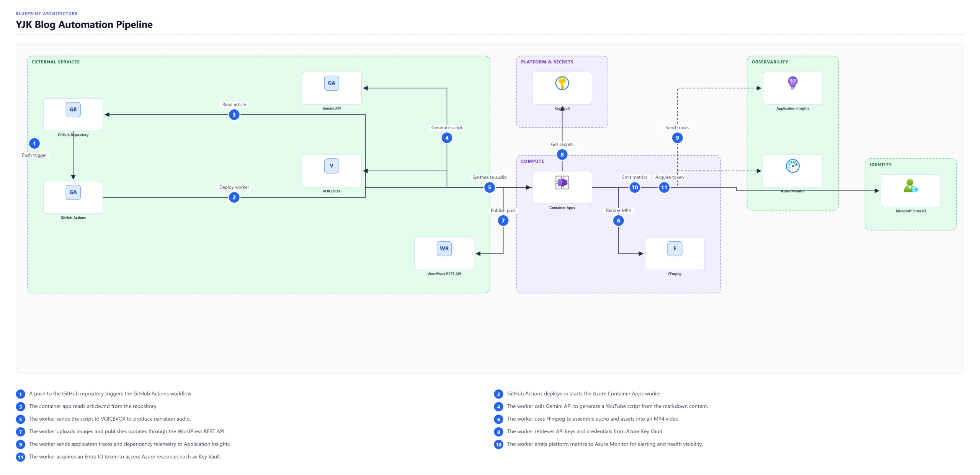Viewport: 980px width, 475px height.
Task: Click legend text 'The container app reads article.md'
Action: tap(93, 406)
